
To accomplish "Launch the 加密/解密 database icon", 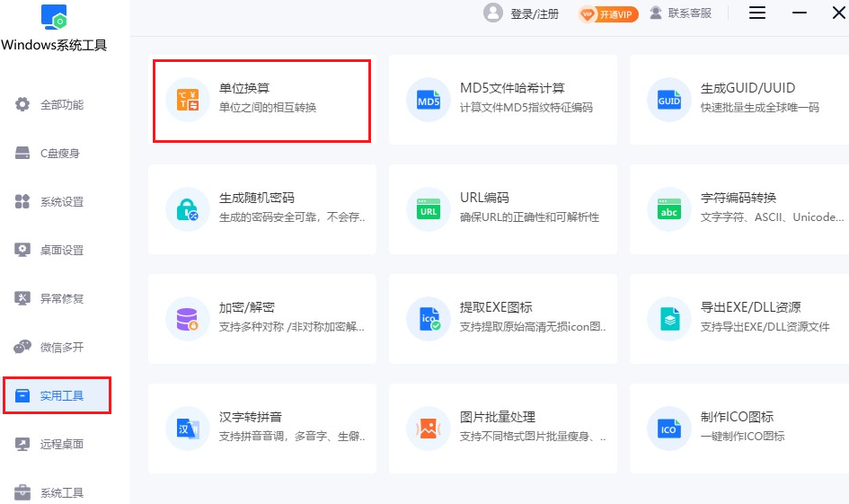I will (188, 318).
